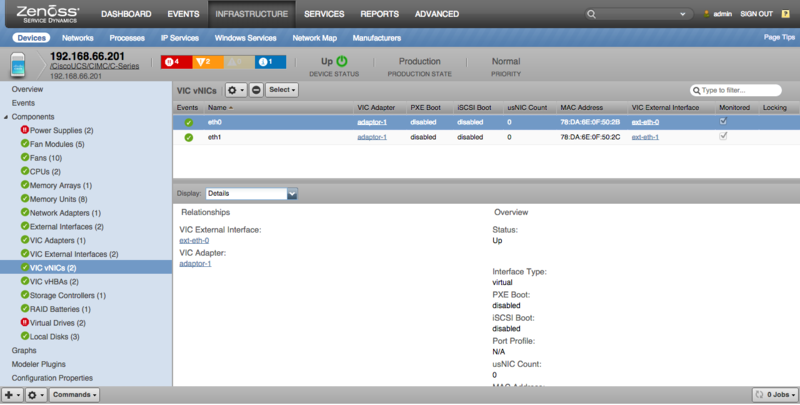Viewport: 800px width, 405px height.
Task: Click status icon beside VIC vHBAs (2)
Action: coord(24,281)
